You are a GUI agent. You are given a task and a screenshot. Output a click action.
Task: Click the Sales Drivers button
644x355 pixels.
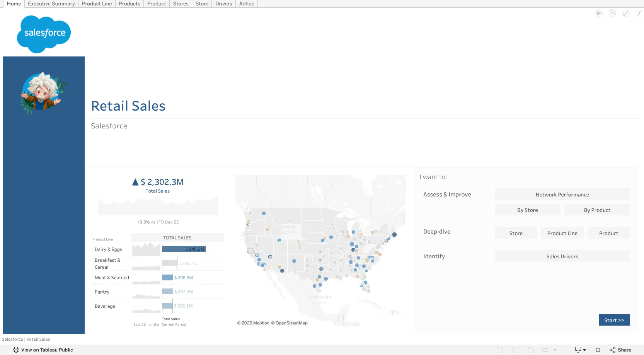pos(562,256)
